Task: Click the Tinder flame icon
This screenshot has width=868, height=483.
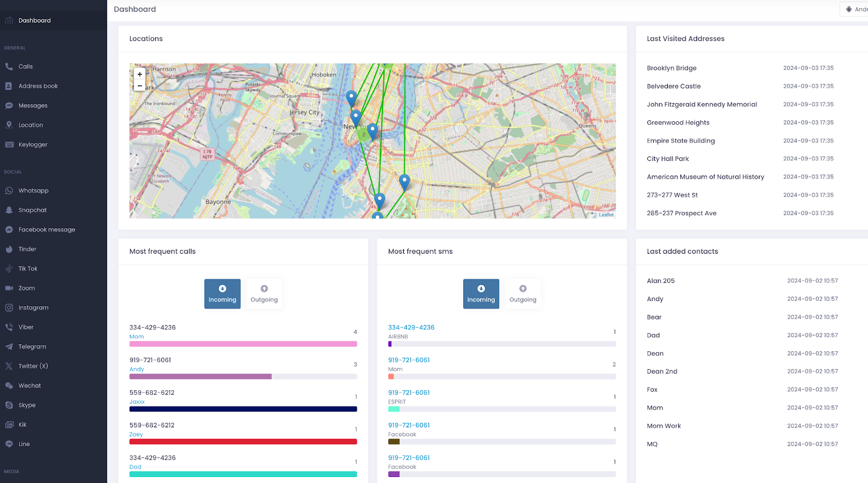Action: [9, 249]
